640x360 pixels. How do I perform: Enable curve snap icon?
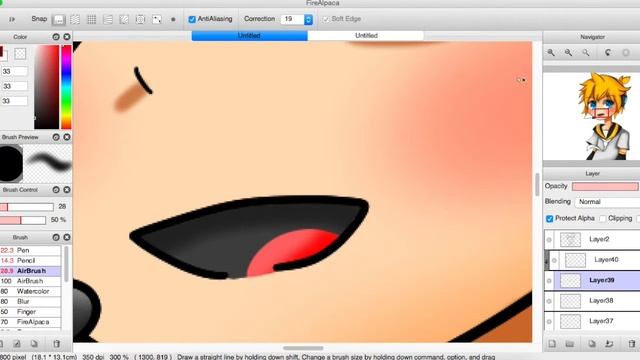point(157,19)
